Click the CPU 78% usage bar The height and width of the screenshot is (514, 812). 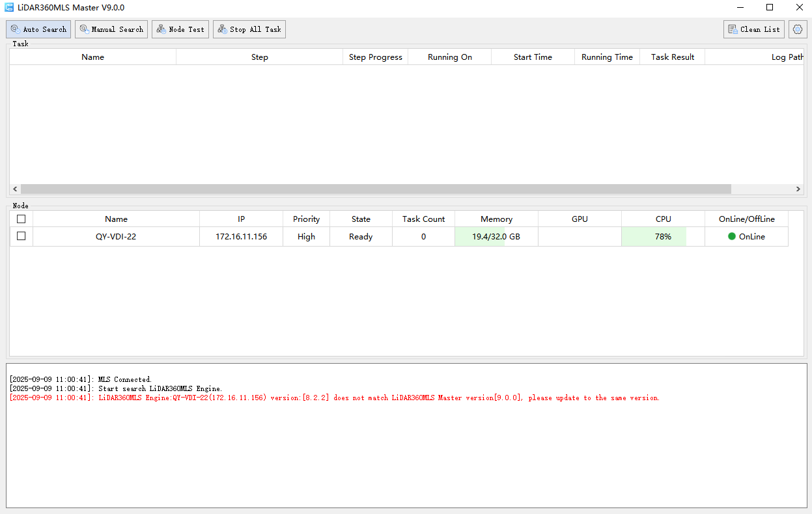(662, 237)
